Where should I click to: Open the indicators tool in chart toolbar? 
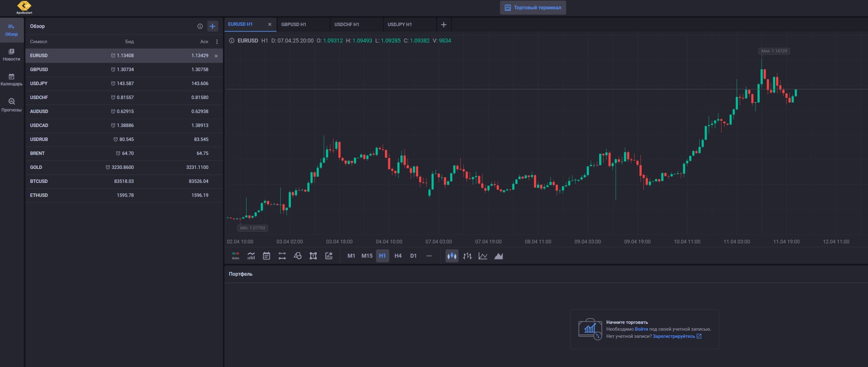point(251,256)
